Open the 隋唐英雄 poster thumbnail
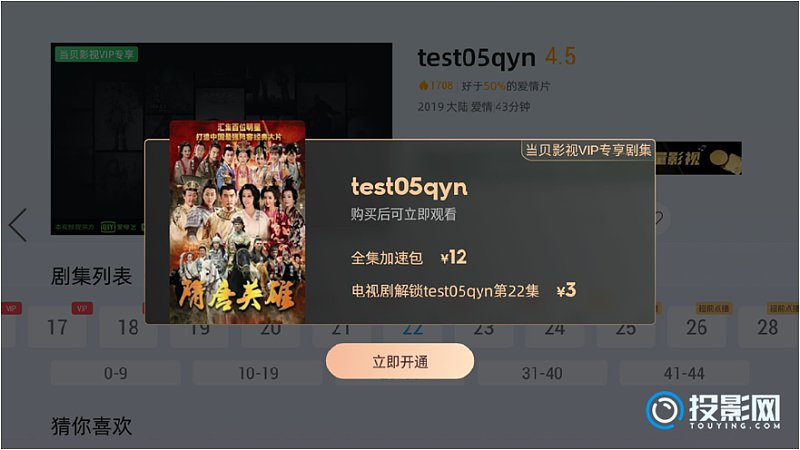Image resolution: width=800 pixels, height=450 pixels. pos(237,222)
